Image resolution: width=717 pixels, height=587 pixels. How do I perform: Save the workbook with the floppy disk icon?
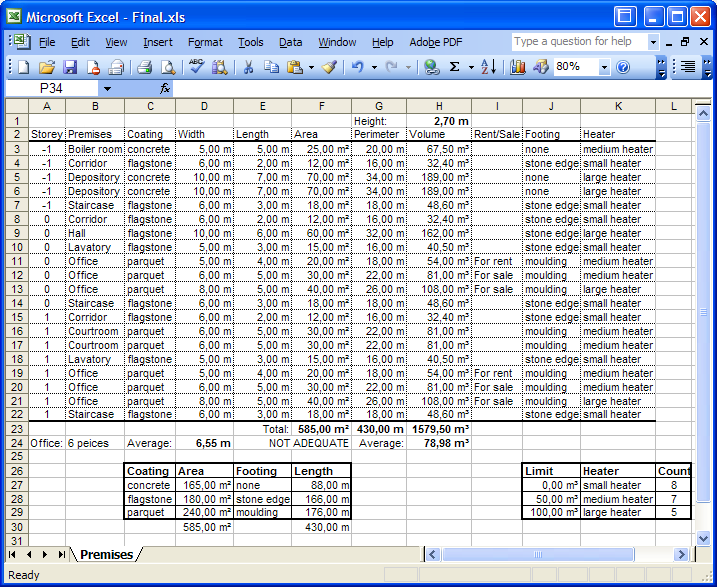point(70,68)
